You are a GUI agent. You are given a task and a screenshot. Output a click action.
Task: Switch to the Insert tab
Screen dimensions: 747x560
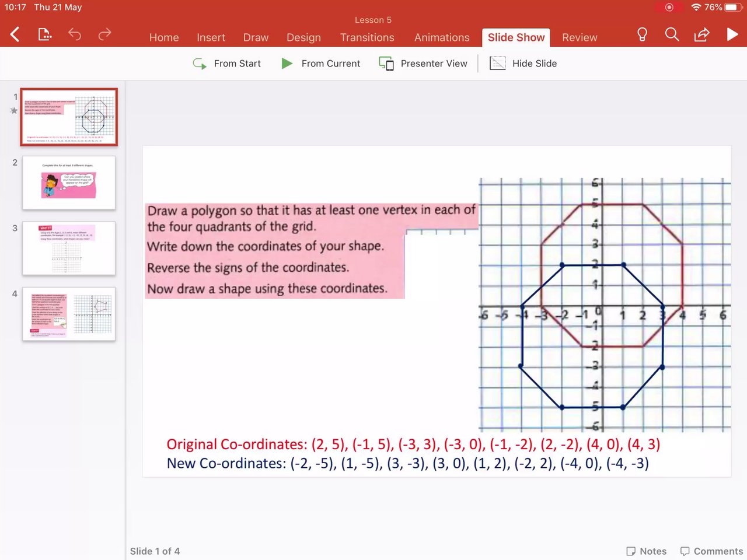pos(211,37)
